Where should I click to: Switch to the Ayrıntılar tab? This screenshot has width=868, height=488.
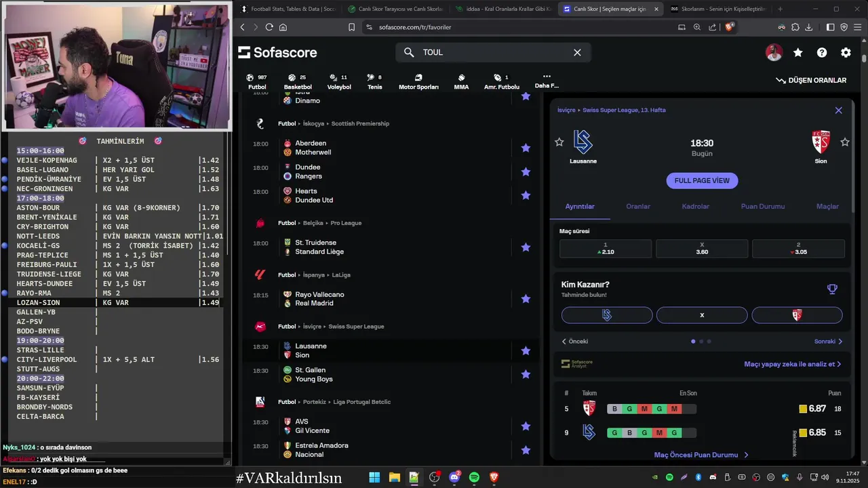click(x=580, y=207)
